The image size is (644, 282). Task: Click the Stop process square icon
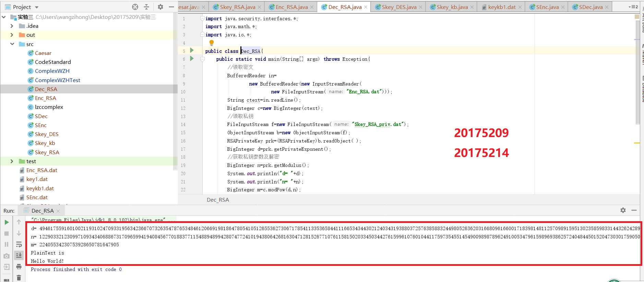(7, 233)
